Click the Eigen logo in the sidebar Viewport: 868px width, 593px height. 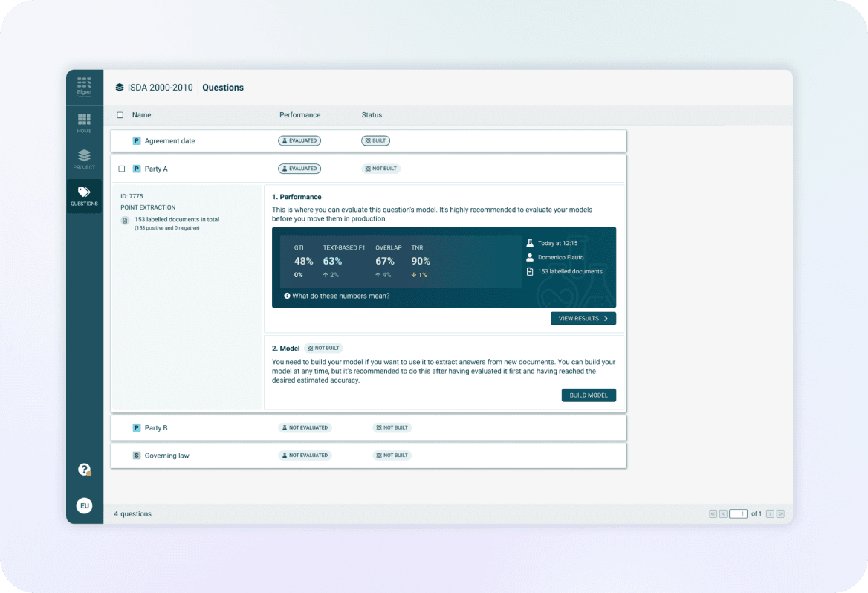(84, 86)
